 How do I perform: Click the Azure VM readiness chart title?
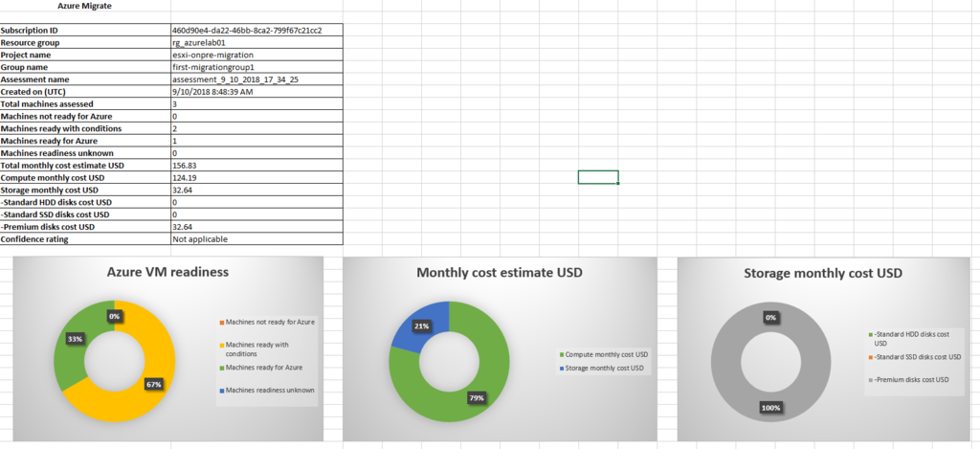167,272
